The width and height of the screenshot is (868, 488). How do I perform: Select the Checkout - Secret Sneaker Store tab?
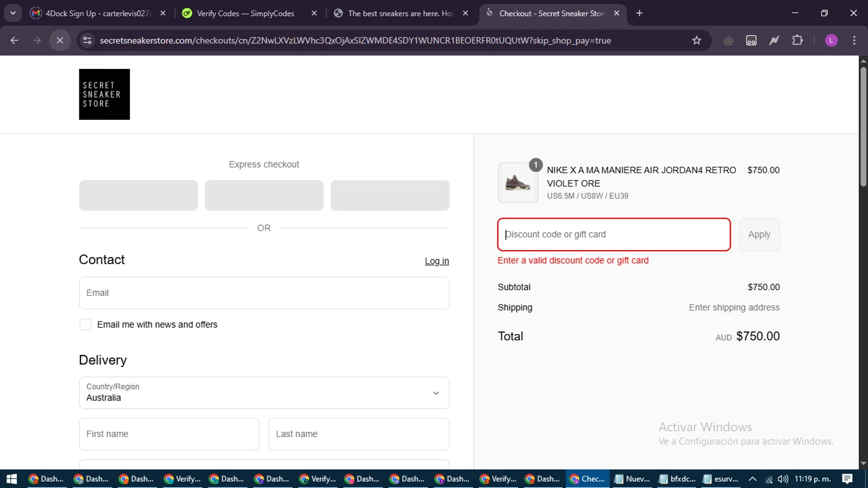tap(551, 13)
